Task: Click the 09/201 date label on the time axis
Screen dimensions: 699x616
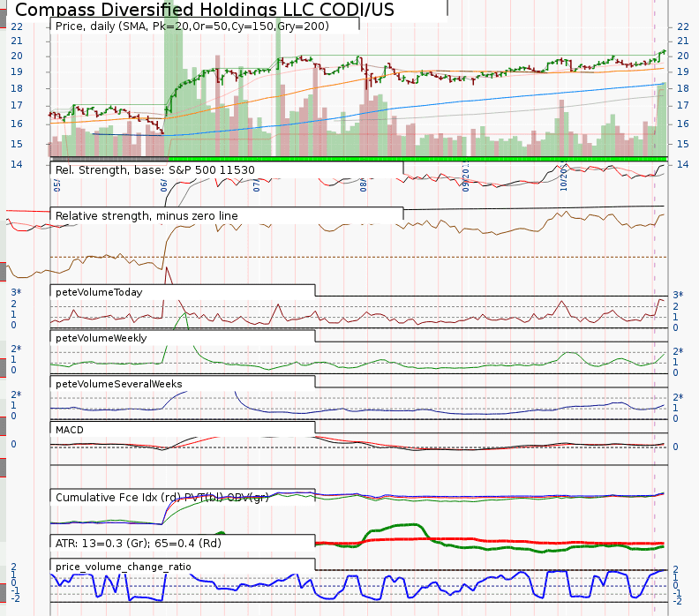Action: tap(465, 178)
